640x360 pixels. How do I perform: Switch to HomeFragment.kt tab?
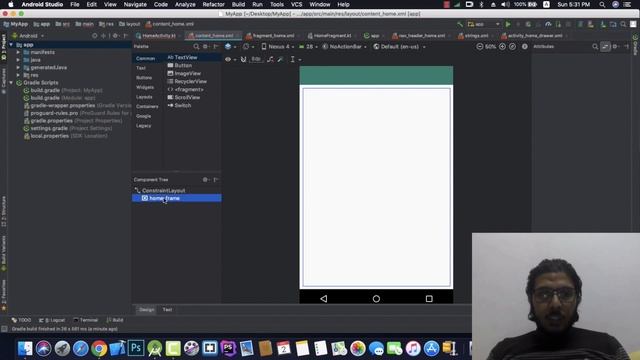click(x=331, y=36)
